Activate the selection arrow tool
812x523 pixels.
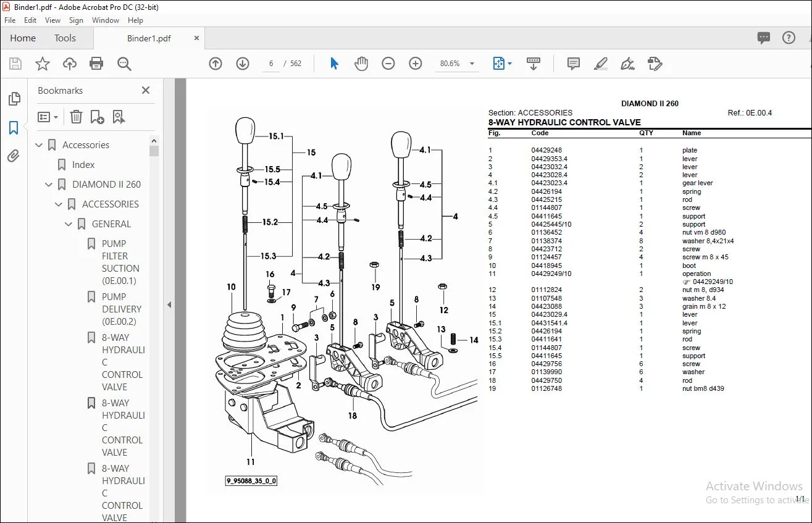(335, 64)
